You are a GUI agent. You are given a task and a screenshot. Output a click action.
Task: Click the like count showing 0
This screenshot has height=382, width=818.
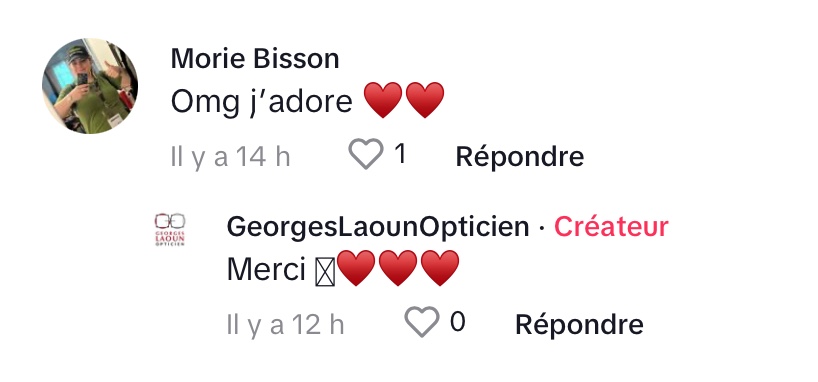pyautogui.click(x=458, y=322)
